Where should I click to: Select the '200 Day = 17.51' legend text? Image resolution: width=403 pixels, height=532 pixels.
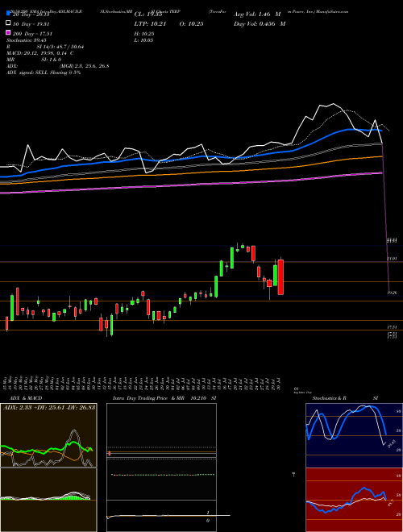[32, 34]
